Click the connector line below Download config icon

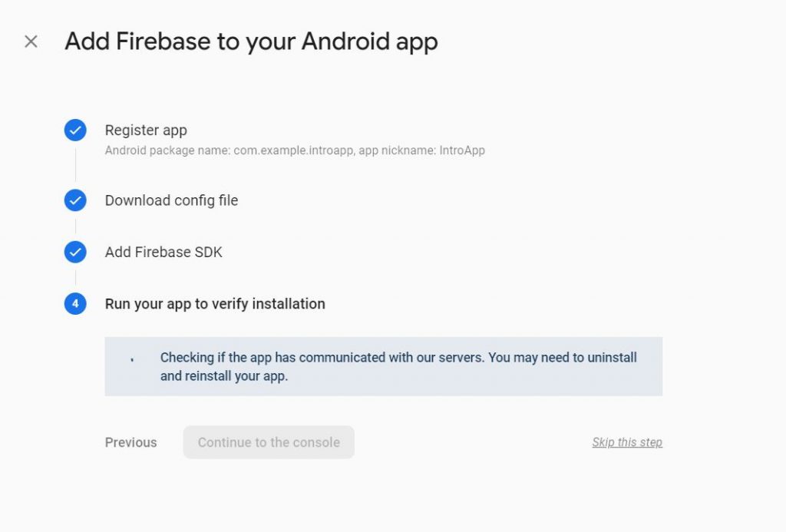point(75,226)
